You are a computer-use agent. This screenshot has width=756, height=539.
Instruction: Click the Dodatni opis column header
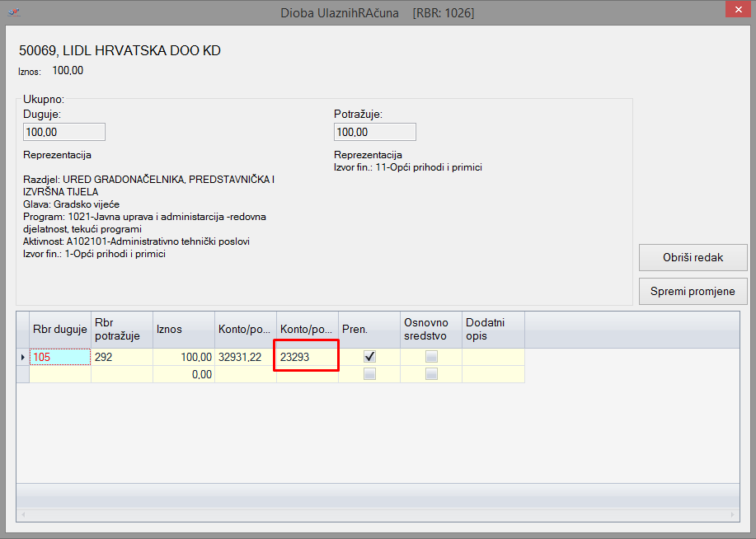click(492, 330)
